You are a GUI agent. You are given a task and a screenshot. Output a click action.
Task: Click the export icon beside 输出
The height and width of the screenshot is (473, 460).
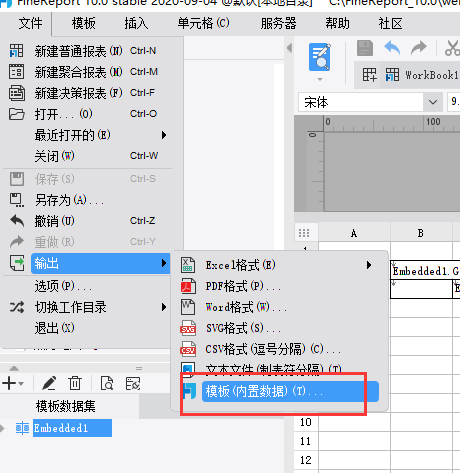tap(17, 263)
